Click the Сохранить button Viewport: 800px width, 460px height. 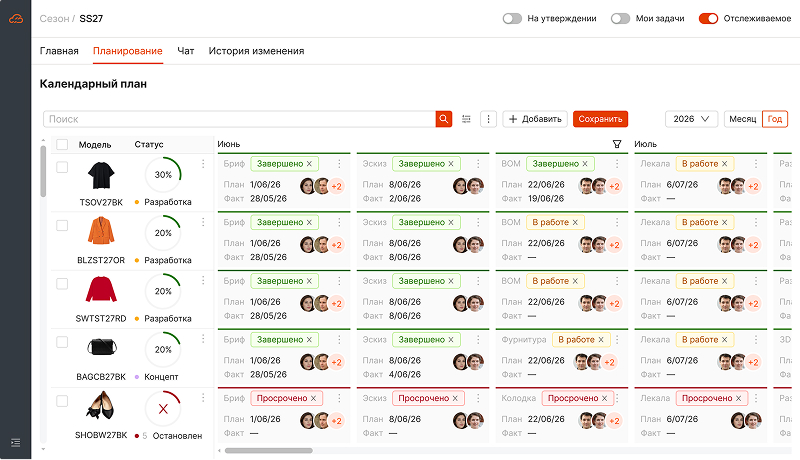click(601, 119)
